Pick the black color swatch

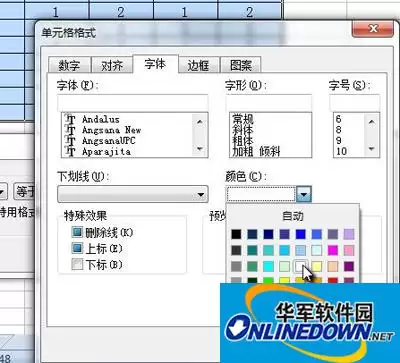[236, 234]
